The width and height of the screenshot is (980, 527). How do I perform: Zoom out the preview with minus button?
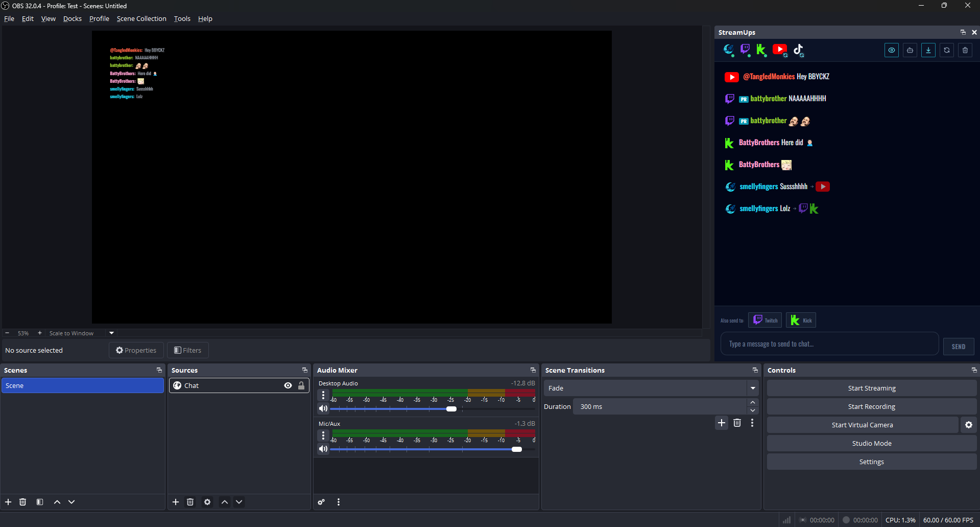click(x=7, y=333)
